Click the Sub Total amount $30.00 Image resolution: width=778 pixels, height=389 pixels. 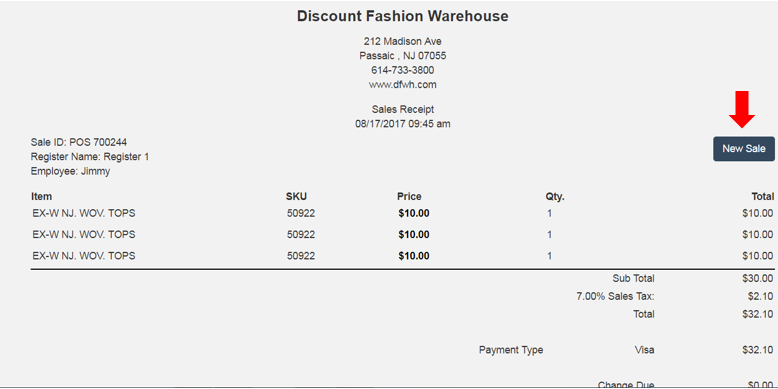(758, 278)
